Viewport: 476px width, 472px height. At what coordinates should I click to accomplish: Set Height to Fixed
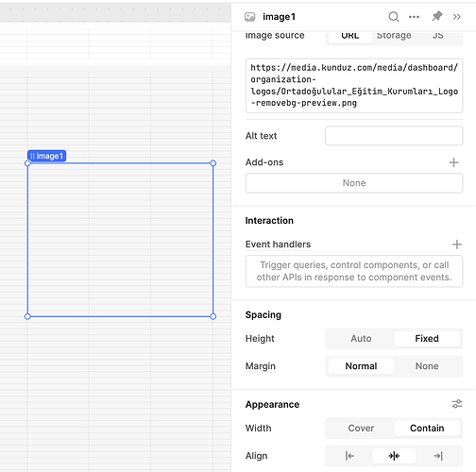(427, 339)
